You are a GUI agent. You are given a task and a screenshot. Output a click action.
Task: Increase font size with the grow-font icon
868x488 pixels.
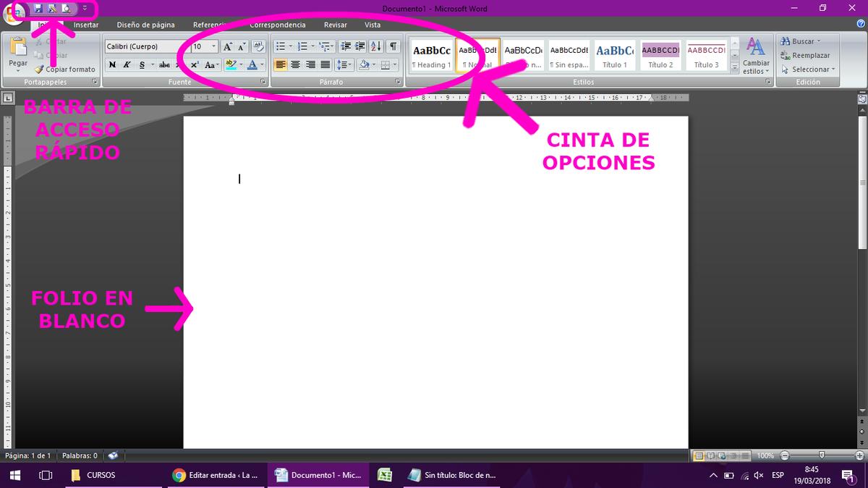point(228,46)
